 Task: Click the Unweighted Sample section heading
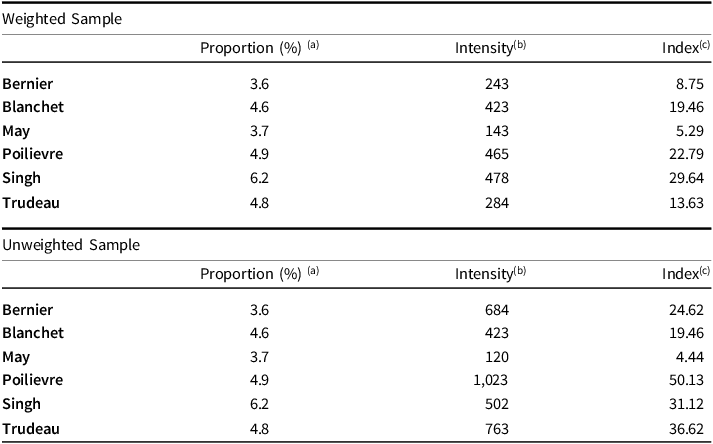coord(71,245)
